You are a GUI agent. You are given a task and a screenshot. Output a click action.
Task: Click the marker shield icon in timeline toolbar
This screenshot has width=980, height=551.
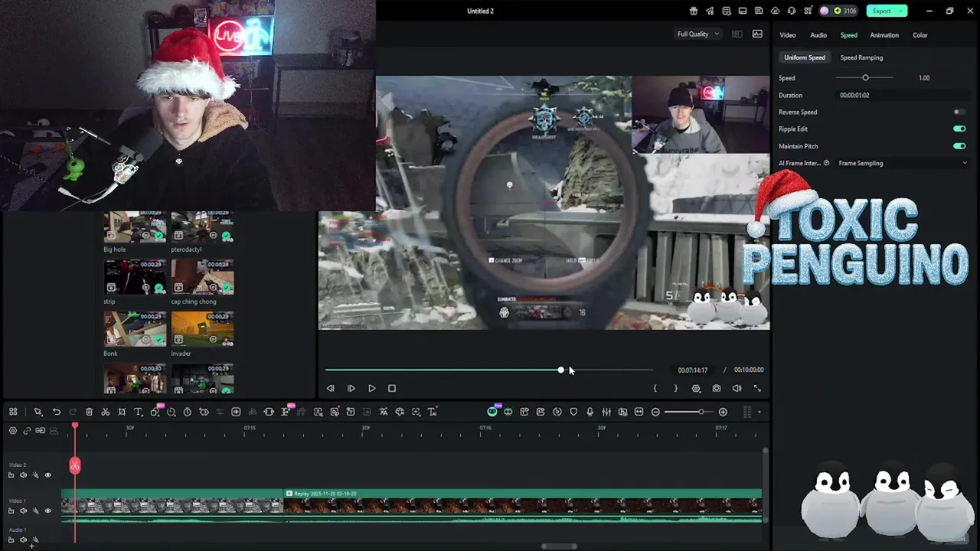(573, 412)
